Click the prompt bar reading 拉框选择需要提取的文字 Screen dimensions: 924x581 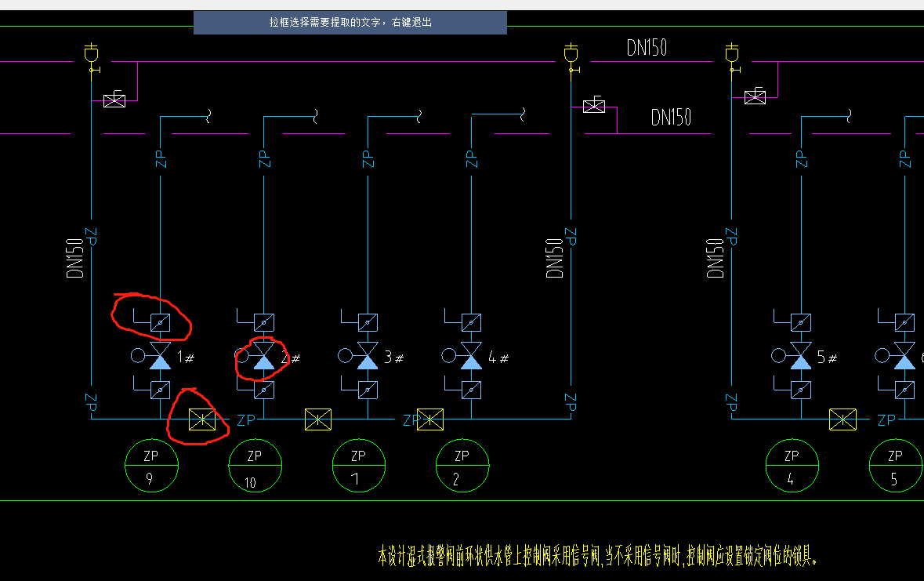point(350,23)
